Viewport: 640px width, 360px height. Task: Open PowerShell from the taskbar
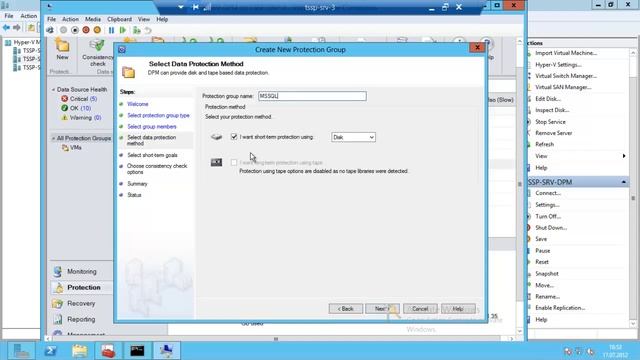[x=51, y=351]
